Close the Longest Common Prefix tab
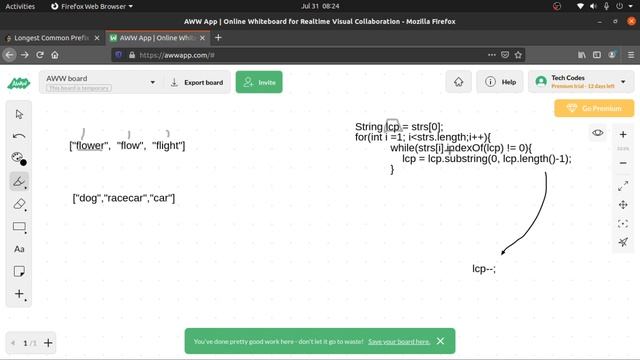The height and width of the screenshot is (360, 640). coord(97,38)
